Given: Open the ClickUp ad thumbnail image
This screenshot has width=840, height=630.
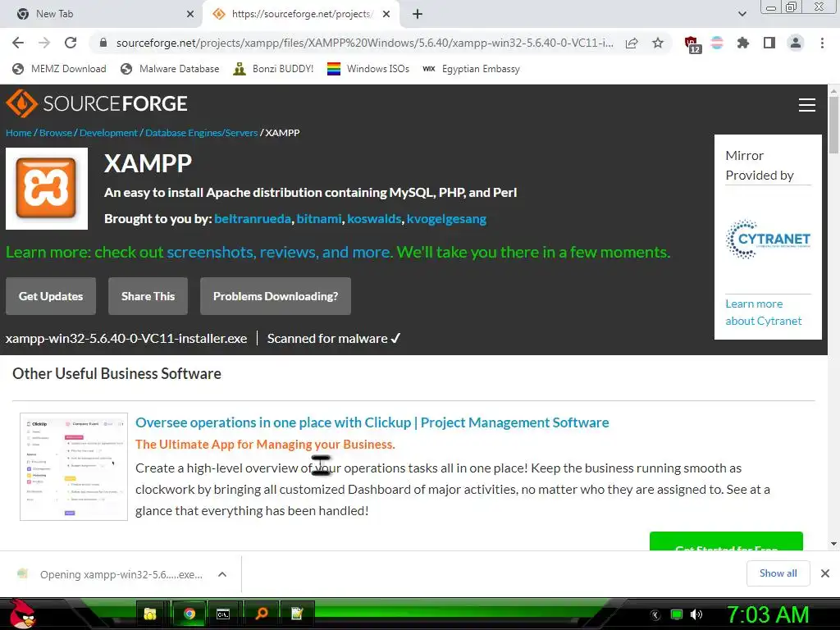Looking at the screenshot, I should coord(74,467).
